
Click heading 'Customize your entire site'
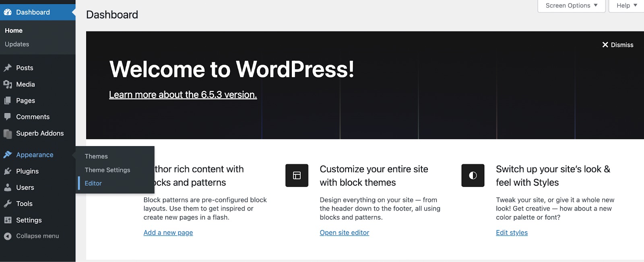(x=374, y=169)
